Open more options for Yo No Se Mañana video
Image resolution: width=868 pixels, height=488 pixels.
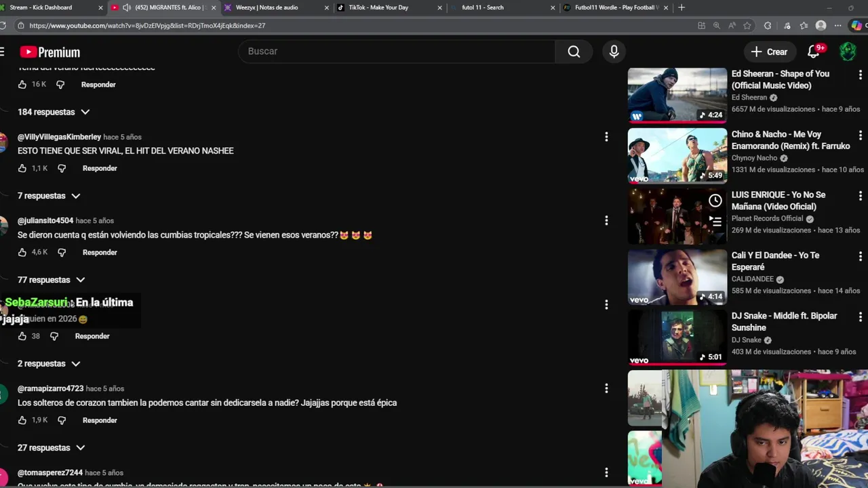click(861, 196)
